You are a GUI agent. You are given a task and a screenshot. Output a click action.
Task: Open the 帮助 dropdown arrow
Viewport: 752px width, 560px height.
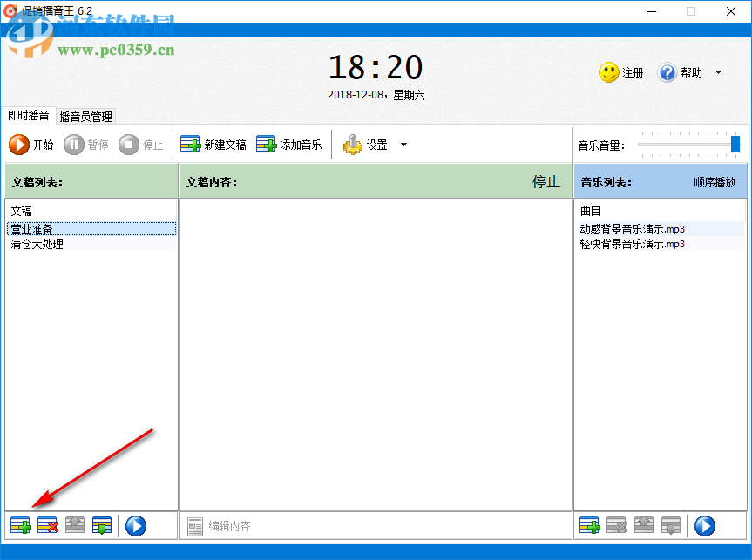pyautogui.click(x=716, y=72)
